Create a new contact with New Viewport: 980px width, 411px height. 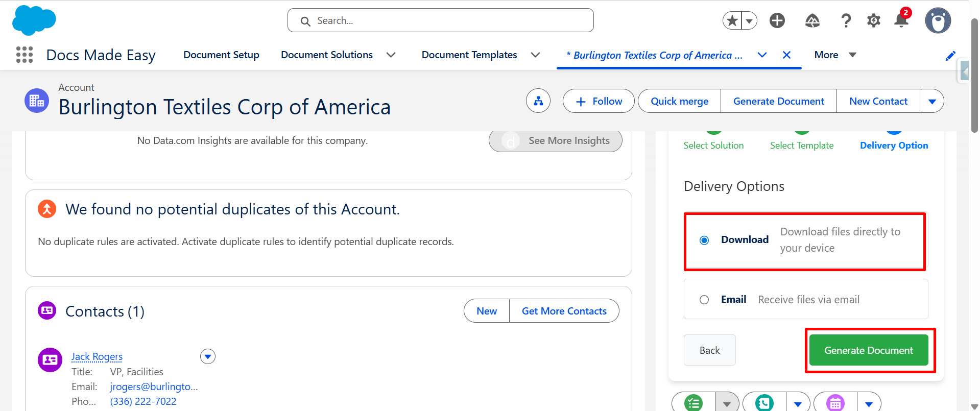point(487,311)
